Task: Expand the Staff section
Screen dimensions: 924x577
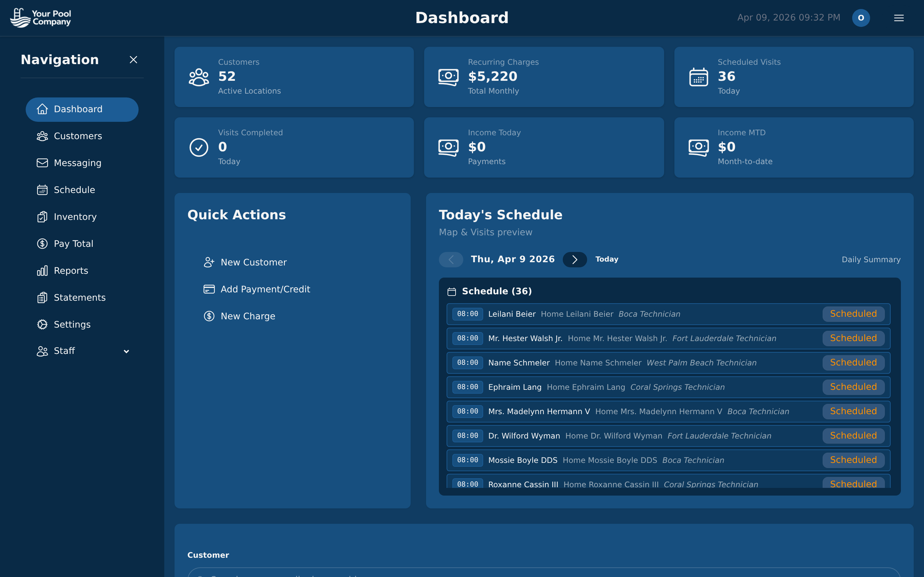Action: point(126,351)
